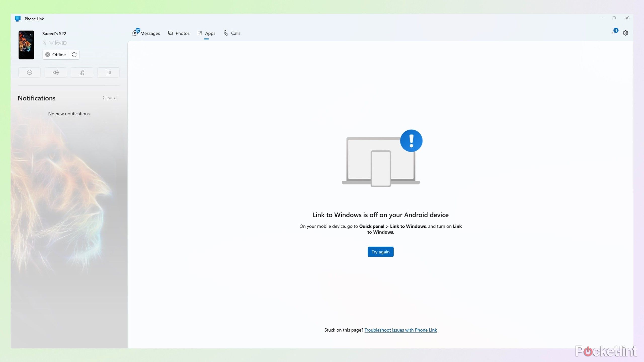644x362 pixels.
Task: Toggle Do Not Disturb on phone
Action: [x=29, y=72]
